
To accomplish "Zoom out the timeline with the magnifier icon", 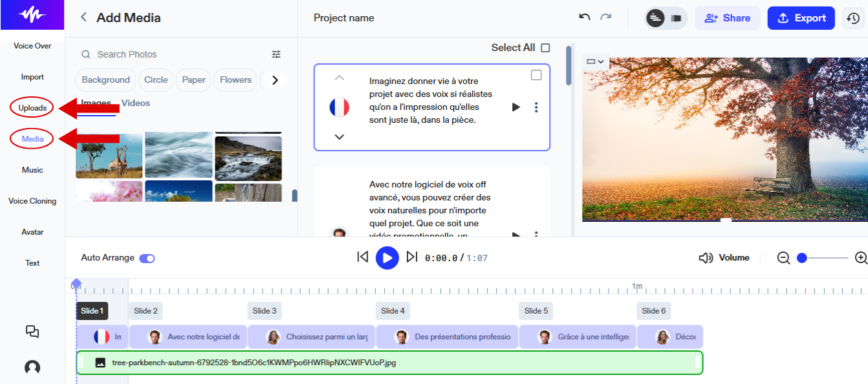I will click(x=783, y=257).
